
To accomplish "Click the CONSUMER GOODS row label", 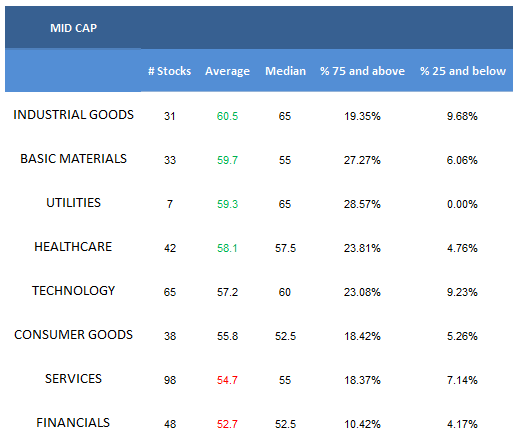I will [x=73, y=335].
